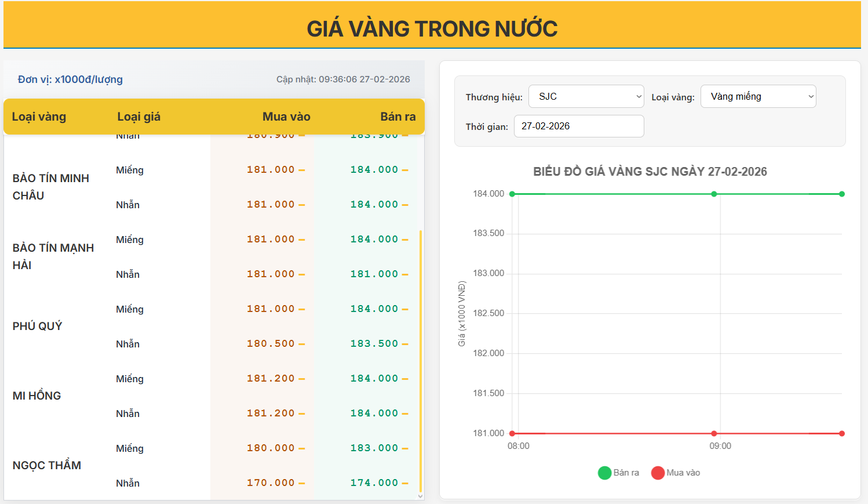Image resolution: width=868 pixels, height=504 pixels.
Task: Click the red Mua vào legend circle
Action: point(658,473)
